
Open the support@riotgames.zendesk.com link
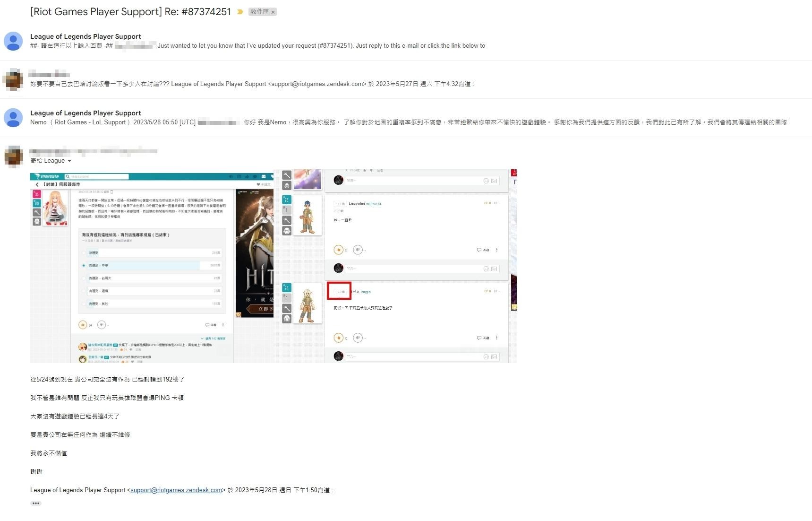point(176,490)
